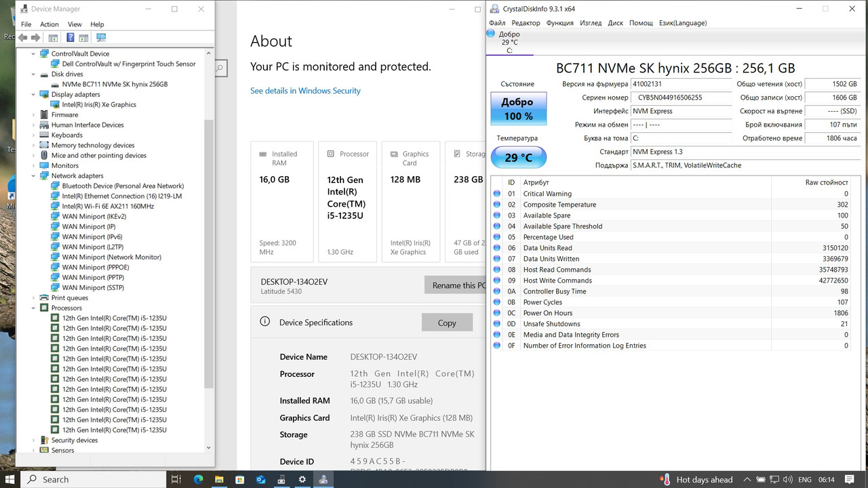The image size is (868, 488).
Task: Select Intel(R) Wi-Fi 6E AX211 160MHz adapter
Action: (108, 206)
